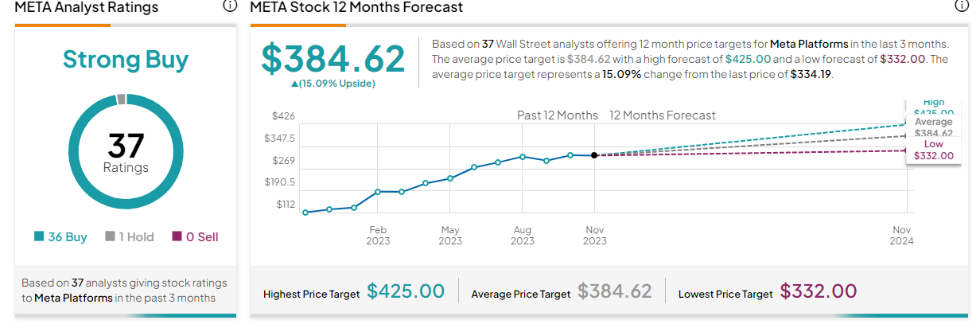Click the Lowest Price Target $332.00 value

coord(819,291)
